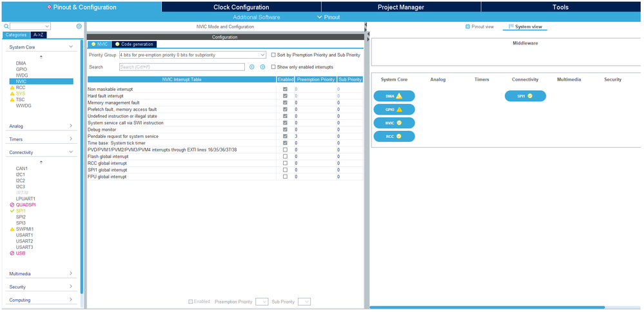Image resolution: width=644 pixels, height=312 pixels.
Task: Open the Priority Group dropdown
Action: tap(192, 55)
